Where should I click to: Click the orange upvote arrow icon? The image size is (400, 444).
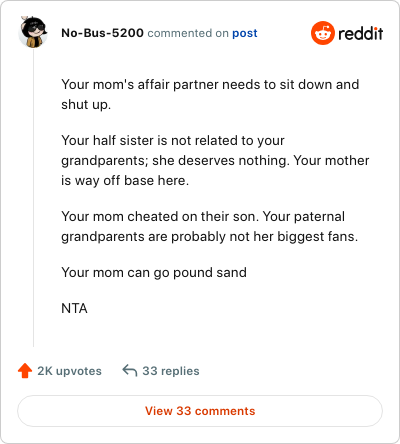(x=25, y=370)
